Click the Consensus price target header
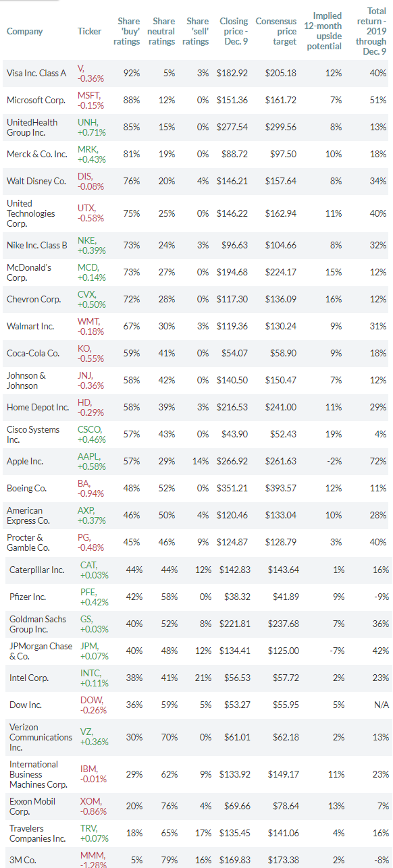393x868 pixels. (x=276, y=31)
